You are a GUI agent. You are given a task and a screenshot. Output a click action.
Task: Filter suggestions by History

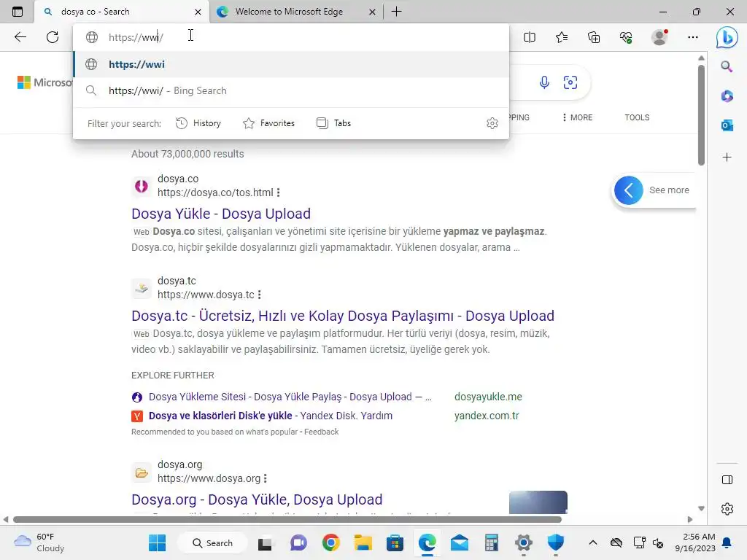[x=198, y=123]
